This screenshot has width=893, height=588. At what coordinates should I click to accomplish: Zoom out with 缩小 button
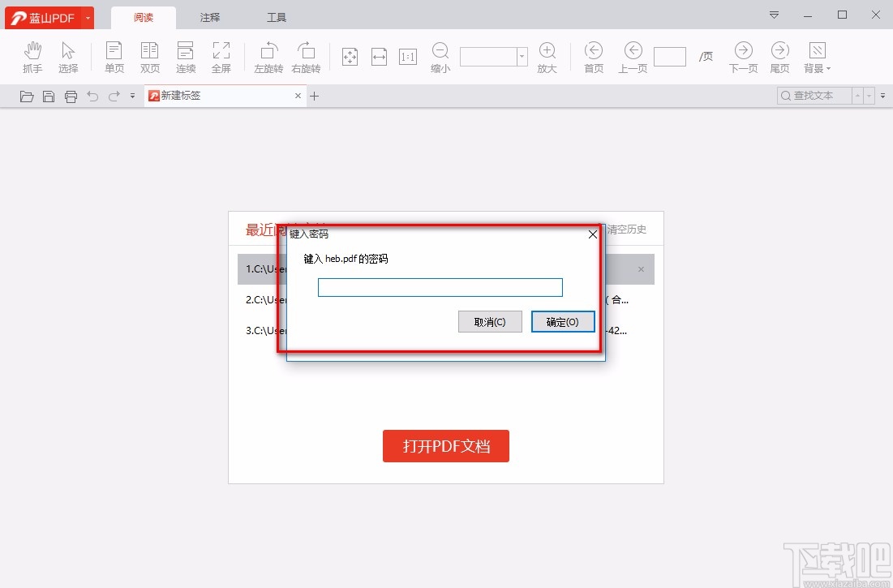[x=440, y=57]
